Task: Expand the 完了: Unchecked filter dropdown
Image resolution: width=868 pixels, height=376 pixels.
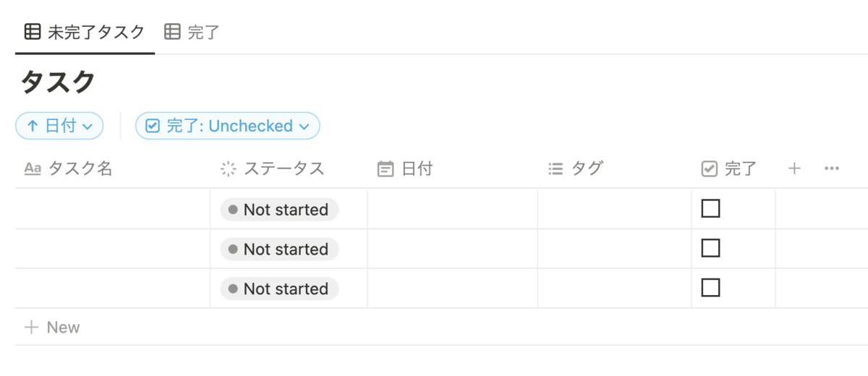Action: pos(228,126)
